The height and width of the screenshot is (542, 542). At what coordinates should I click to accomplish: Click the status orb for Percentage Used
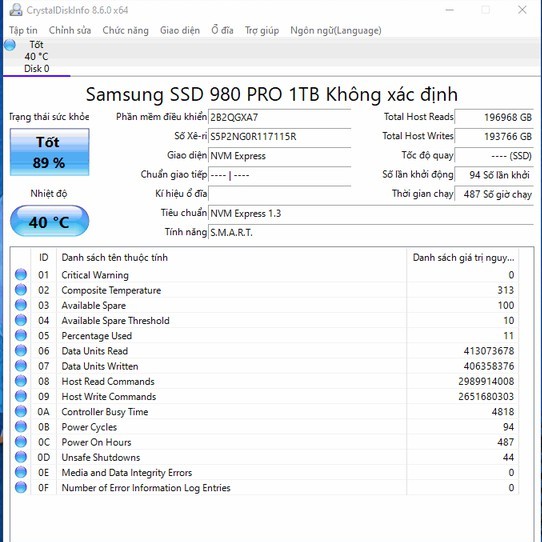click(21, 335)
